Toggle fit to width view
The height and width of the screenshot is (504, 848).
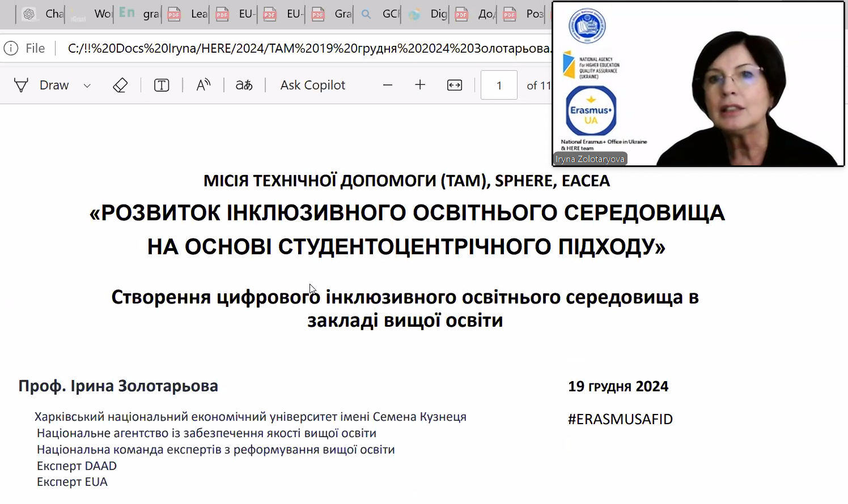pyautogui.click(x=455, y=85)
